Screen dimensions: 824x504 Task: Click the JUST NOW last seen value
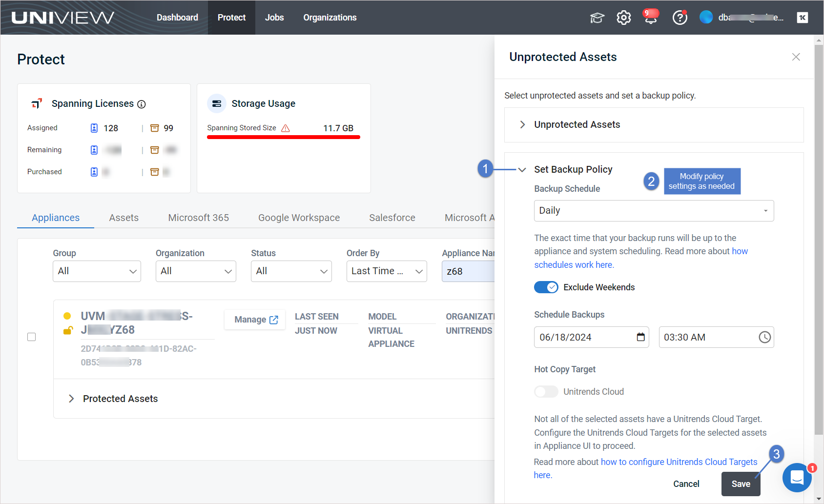click(316, 331)
